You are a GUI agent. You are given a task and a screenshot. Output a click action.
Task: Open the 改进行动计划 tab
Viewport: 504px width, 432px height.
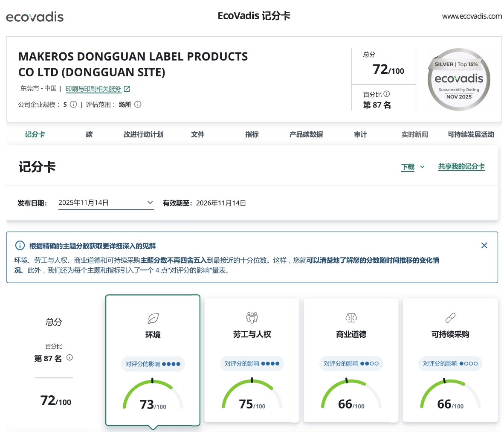143,134
